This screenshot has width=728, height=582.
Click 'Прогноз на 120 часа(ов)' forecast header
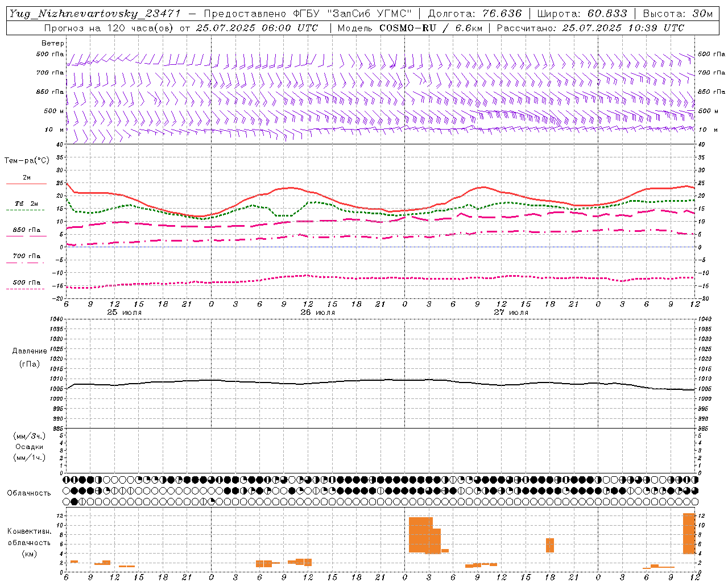109,28
